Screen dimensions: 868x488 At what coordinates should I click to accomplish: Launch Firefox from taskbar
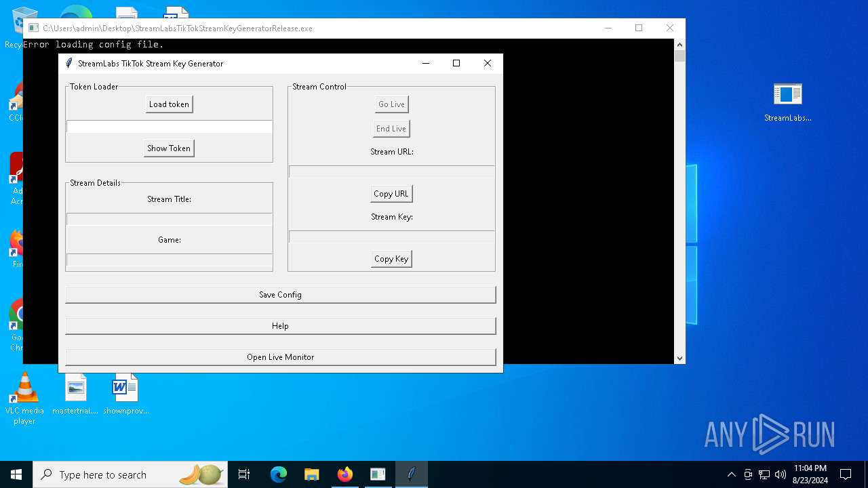(x=344, y=474)
